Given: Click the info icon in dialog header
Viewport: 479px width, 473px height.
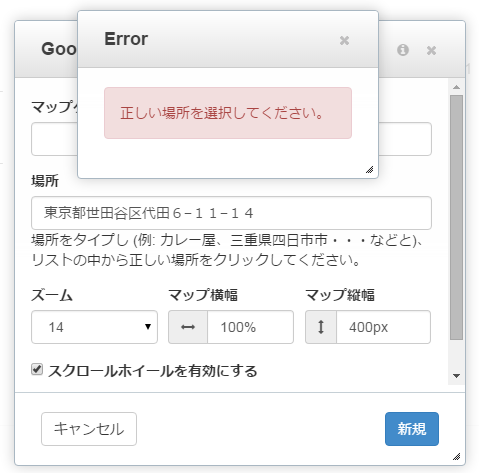Looking at the screenshot, I should click(403, 50).
